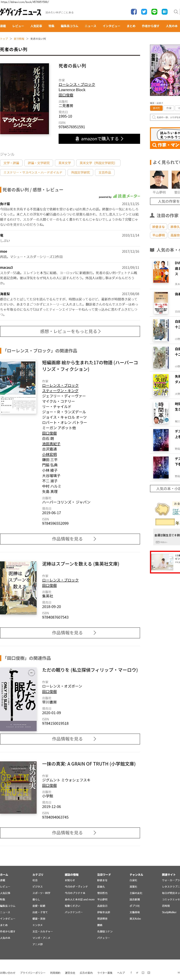Open the 人気記事 menu item
This screenshot has height=980, width=180.
[x=36, y=26]
